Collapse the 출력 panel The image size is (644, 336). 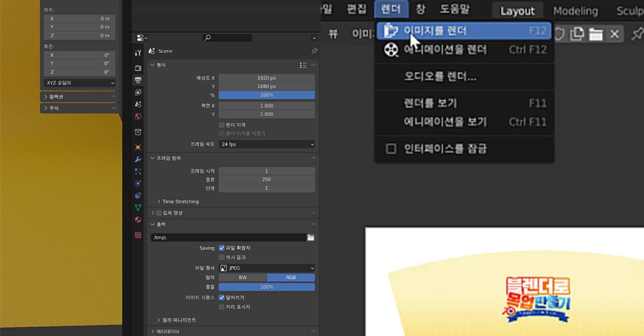click(153, 224)
